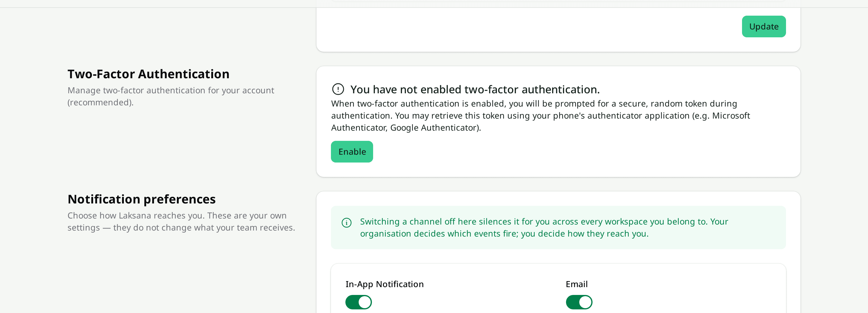The image size is (868, 313).
Task: Click 'Choose how Laksana reaches you' description
Action: (181, 222)
